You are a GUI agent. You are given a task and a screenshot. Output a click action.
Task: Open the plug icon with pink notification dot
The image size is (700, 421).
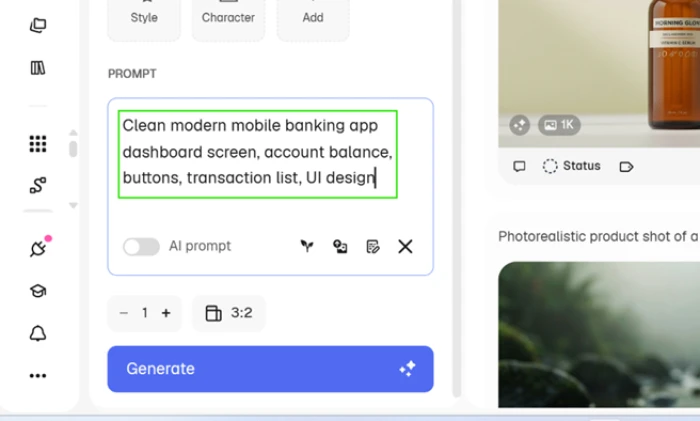[39, 247]
